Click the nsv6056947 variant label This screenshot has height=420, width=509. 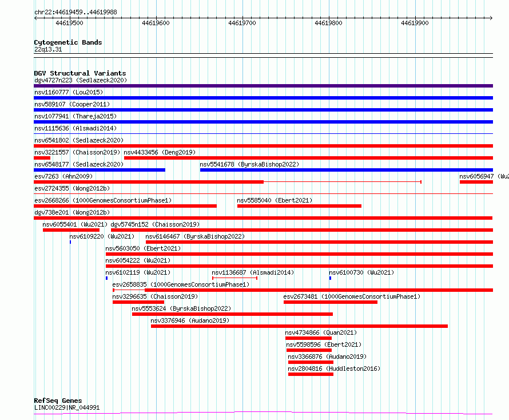point(484,176)
